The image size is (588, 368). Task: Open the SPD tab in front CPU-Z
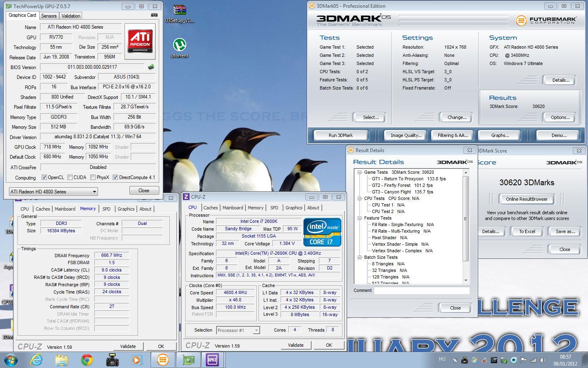point(274,208)
